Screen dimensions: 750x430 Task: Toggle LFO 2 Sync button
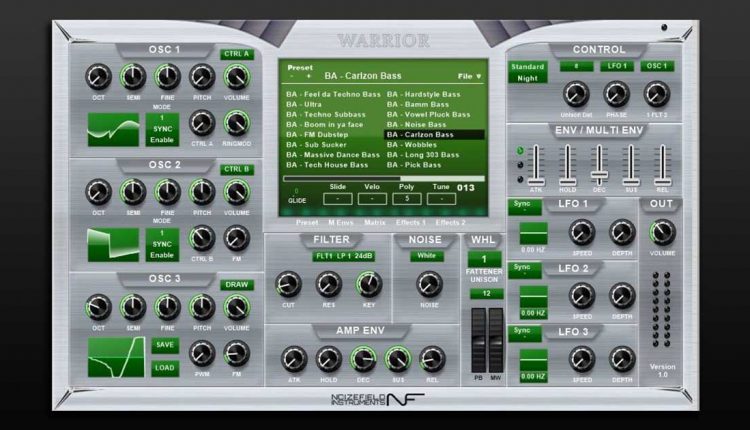coord(525,270)
